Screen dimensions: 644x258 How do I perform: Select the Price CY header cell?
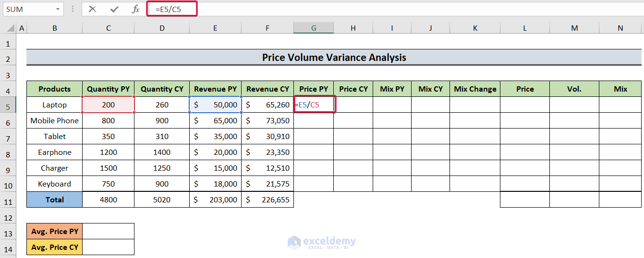pos(353,89)
